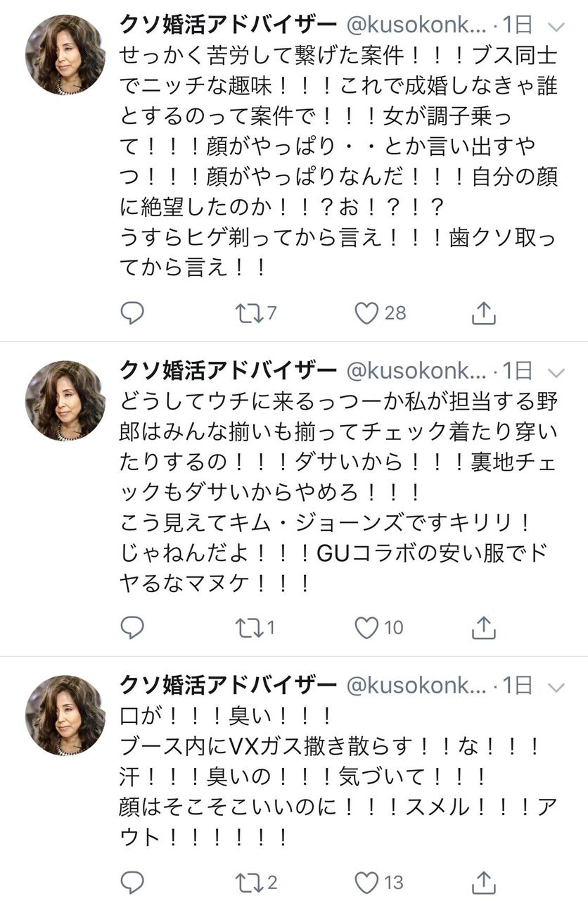Viewport: 588px width, 901px height.
Task: Reply to the third tweet about 口が臭い
Action: [x=132, y=881]
